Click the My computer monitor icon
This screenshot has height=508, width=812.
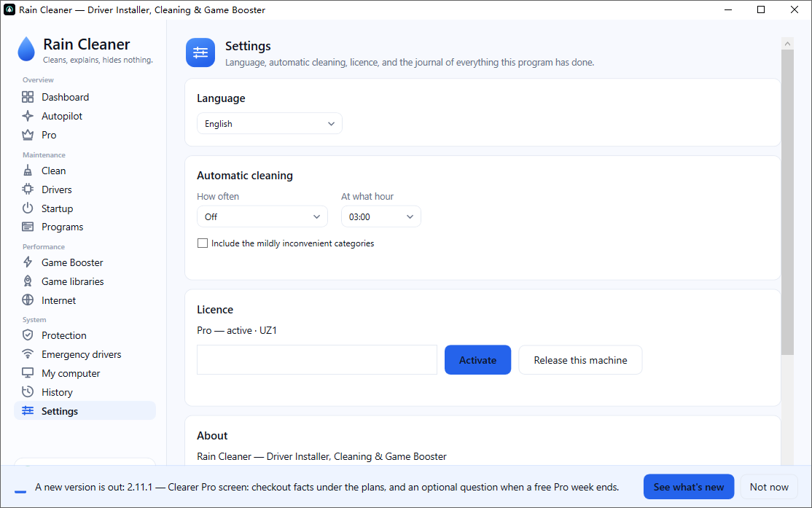coord(28,373)
